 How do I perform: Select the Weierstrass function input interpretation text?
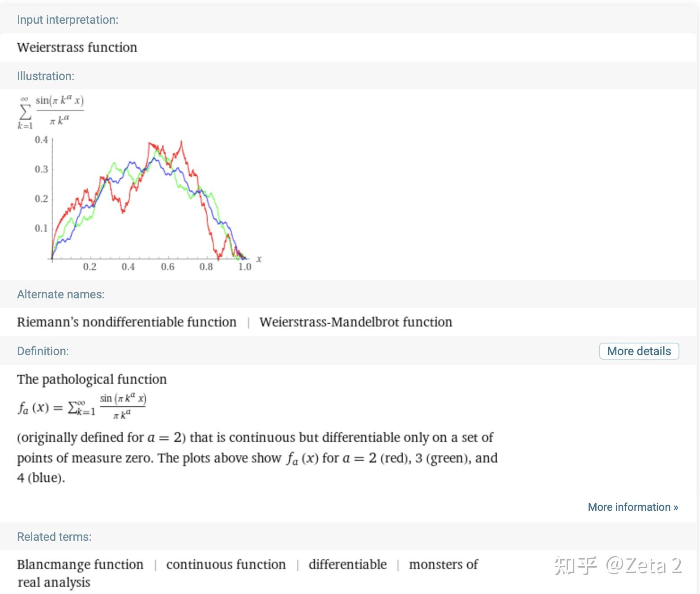pyautogui.click(x=77, y=47)
